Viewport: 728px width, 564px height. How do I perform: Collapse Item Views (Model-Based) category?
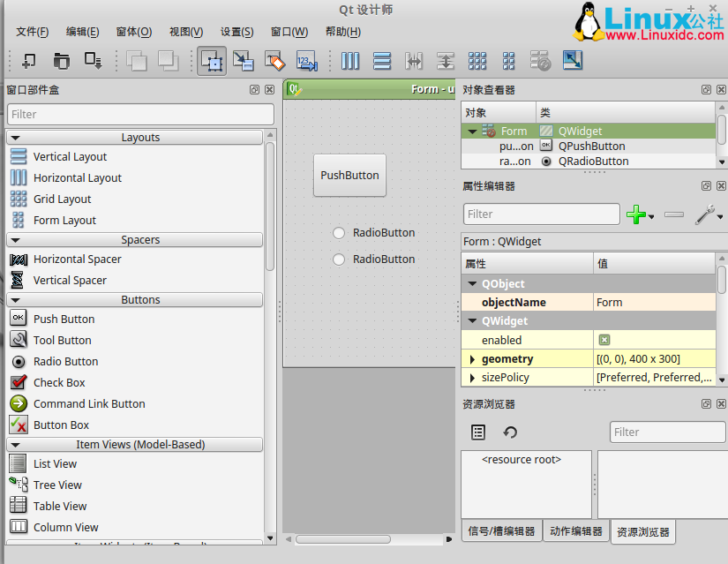pyautogui.click(x=16, y=445)
